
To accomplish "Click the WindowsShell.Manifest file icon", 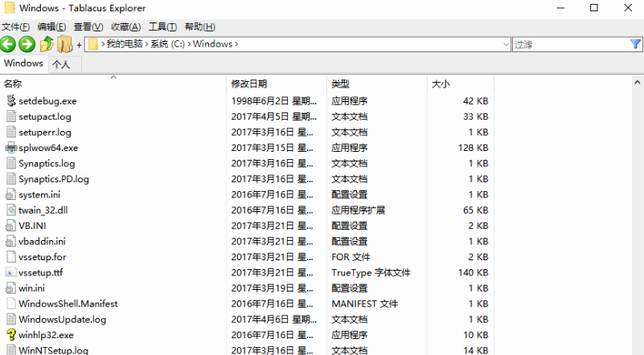I will click(x=11, y=304).
